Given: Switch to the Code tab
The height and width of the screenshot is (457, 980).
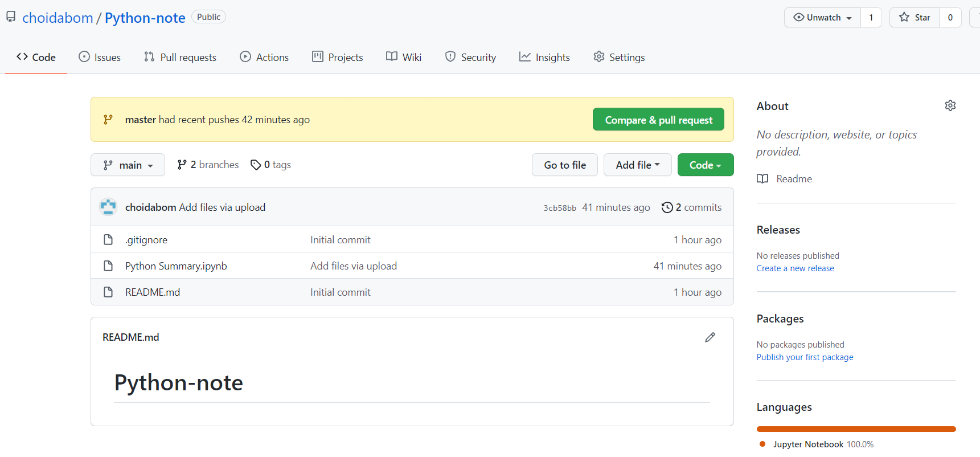Looking at the screenshot, I should tap(36, 57).
